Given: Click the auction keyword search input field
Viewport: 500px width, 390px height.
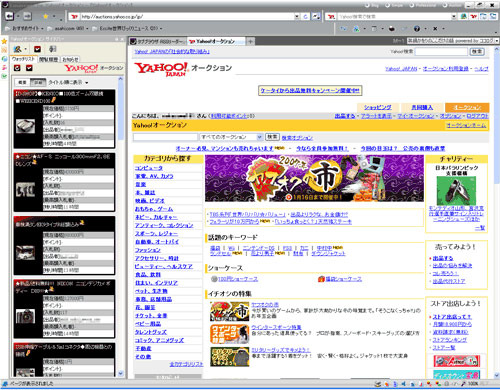Looking at the screenshot, I should [x=165, y=137].
